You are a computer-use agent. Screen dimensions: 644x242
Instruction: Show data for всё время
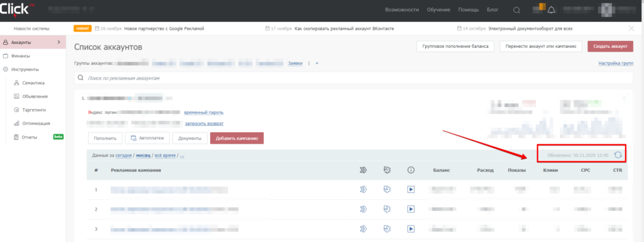pos(165,156)
